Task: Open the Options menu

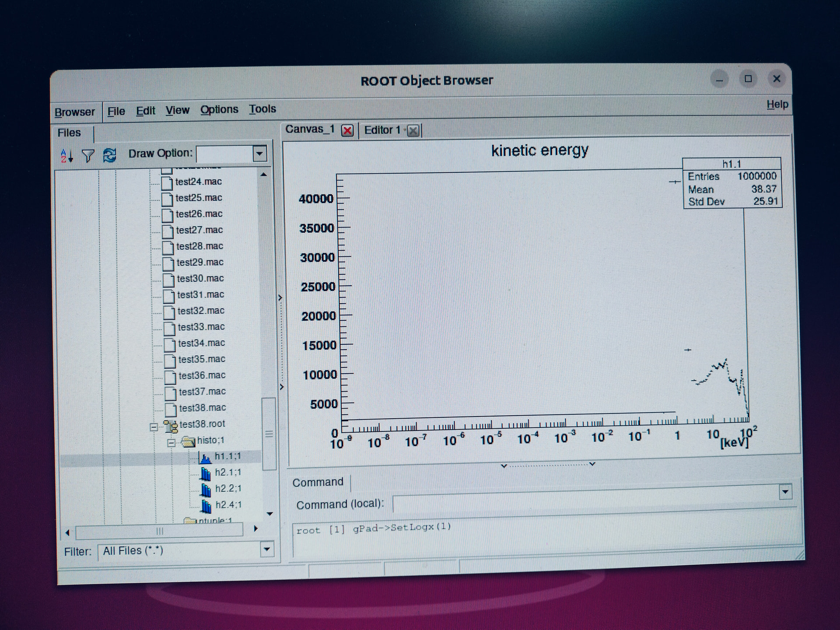Action: pos(219,109)
